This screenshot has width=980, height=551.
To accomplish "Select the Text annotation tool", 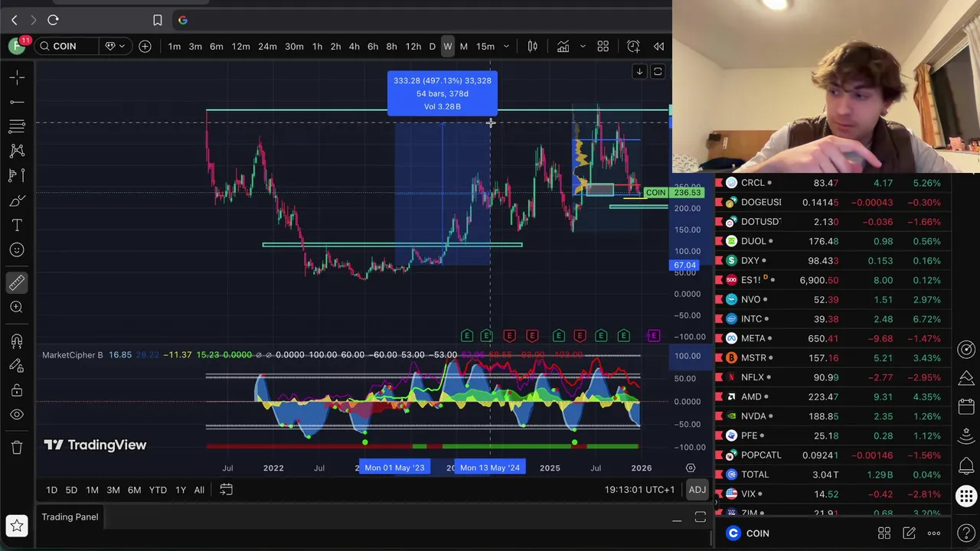I will 17,225.
